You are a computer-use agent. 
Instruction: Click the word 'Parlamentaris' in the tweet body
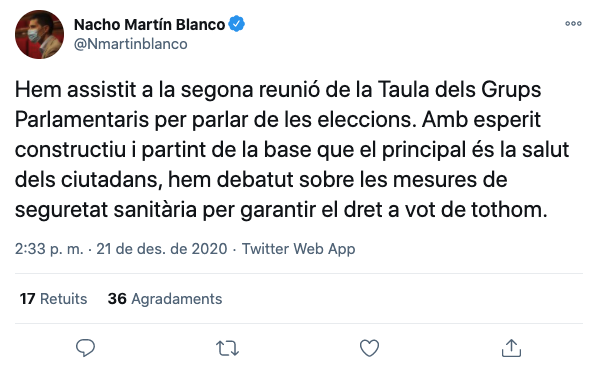(x=82, y=120)
